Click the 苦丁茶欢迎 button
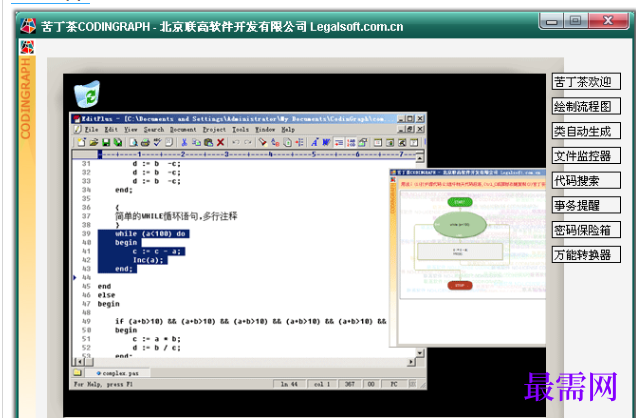This screenshot has height=418, width=636. tap(586, 81)
